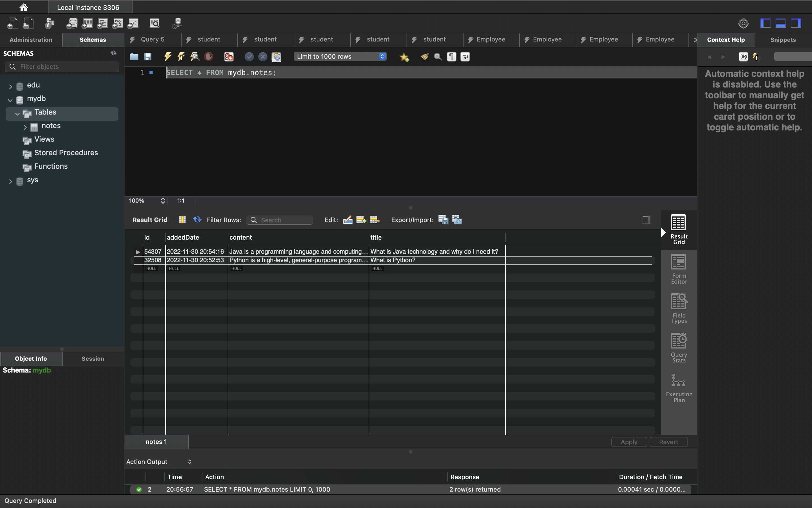Toggle right sidebar visibility
The image size is (812, 508).
(x=796, y=23)
